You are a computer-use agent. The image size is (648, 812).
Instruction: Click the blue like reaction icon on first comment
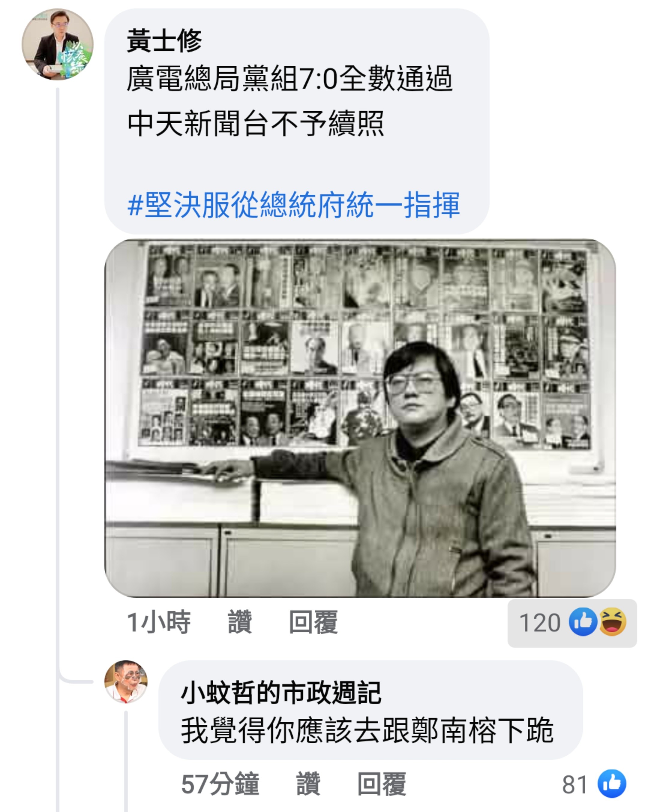583,622
